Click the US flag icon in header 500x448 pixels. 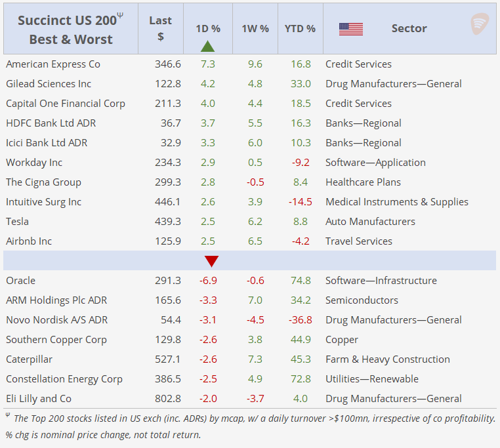(x=351, y=29)
